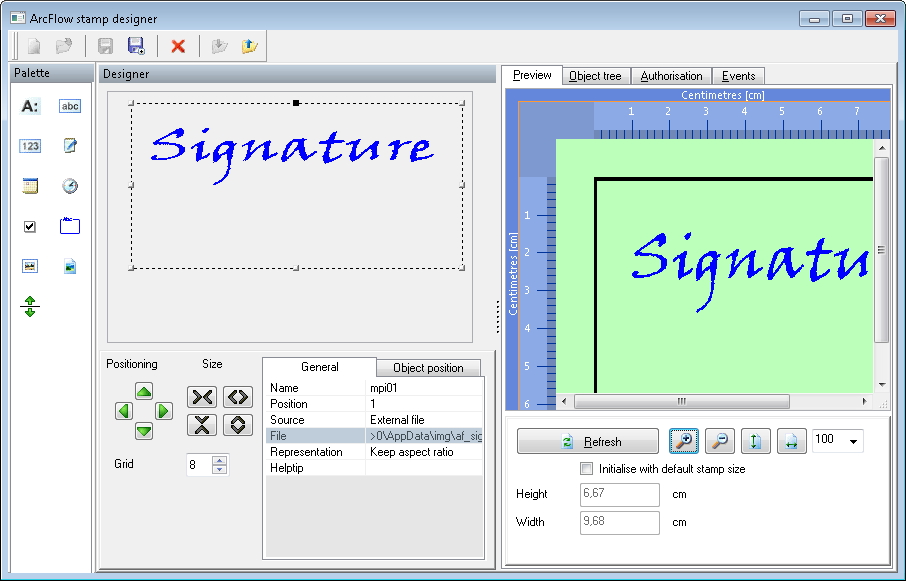
Task: Click the preview vertical scrollbar thumb
Action: pos(881,250)
